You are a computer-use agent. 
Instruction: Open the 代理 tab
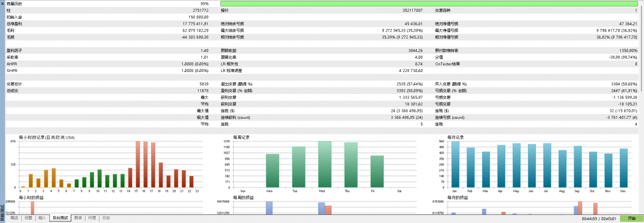(92, 218)
